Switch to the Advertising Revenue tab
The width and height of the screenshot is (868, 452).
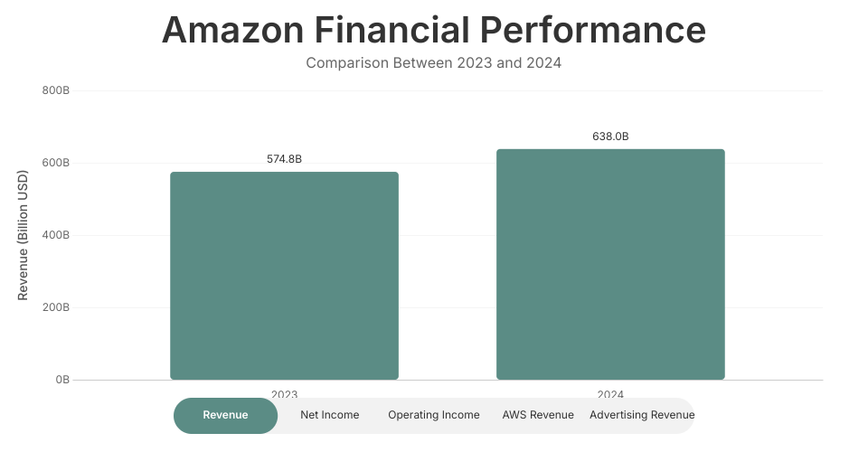(642, 416)
